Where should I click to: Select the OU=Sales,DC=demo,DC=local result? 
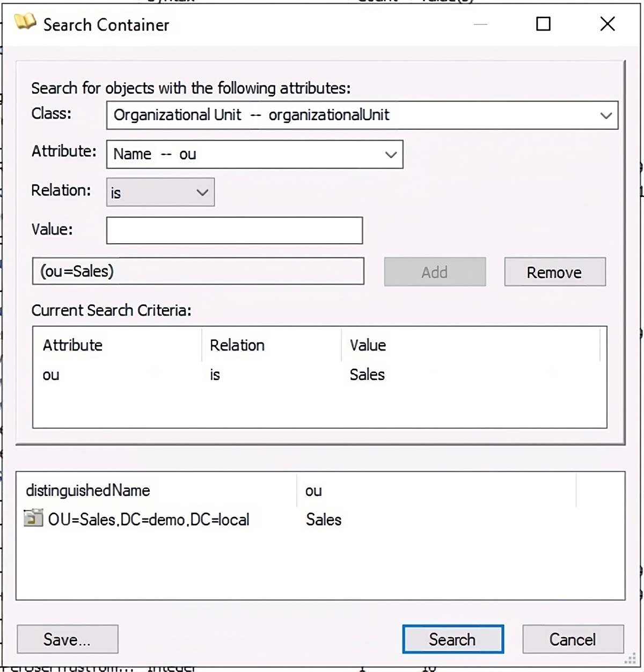tap(148, 518)
